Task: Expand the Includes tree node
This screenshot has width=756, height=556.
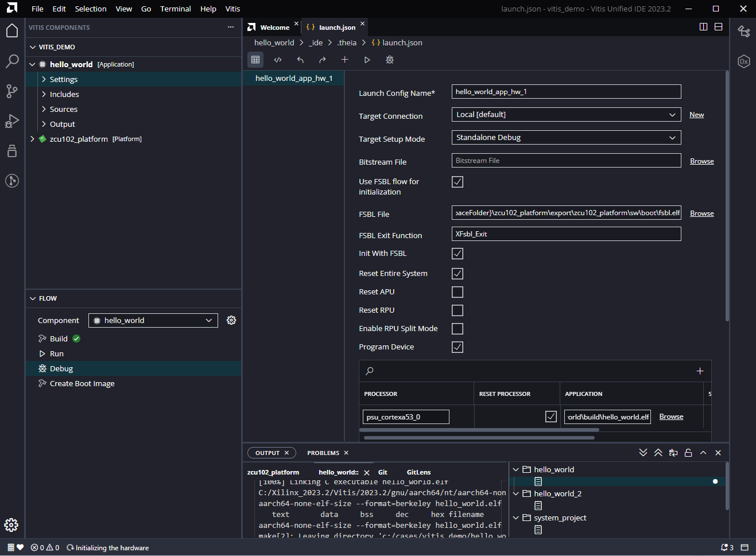Action: coord(44,94)
